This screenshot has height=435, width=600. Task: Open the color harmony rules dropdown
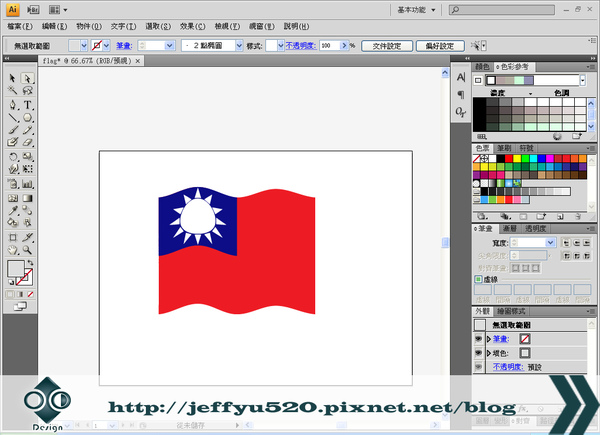(x=582, y=80)
